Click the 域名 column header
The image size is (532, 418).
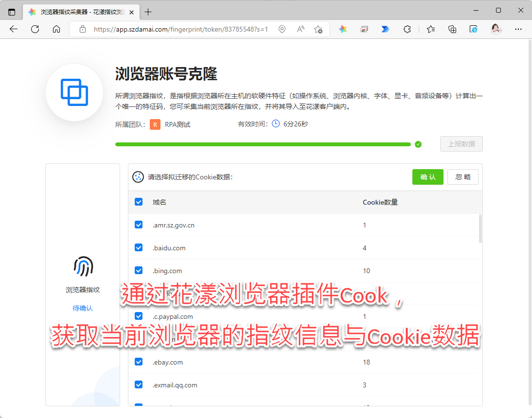pyautogui.click(x=159, y=202)
